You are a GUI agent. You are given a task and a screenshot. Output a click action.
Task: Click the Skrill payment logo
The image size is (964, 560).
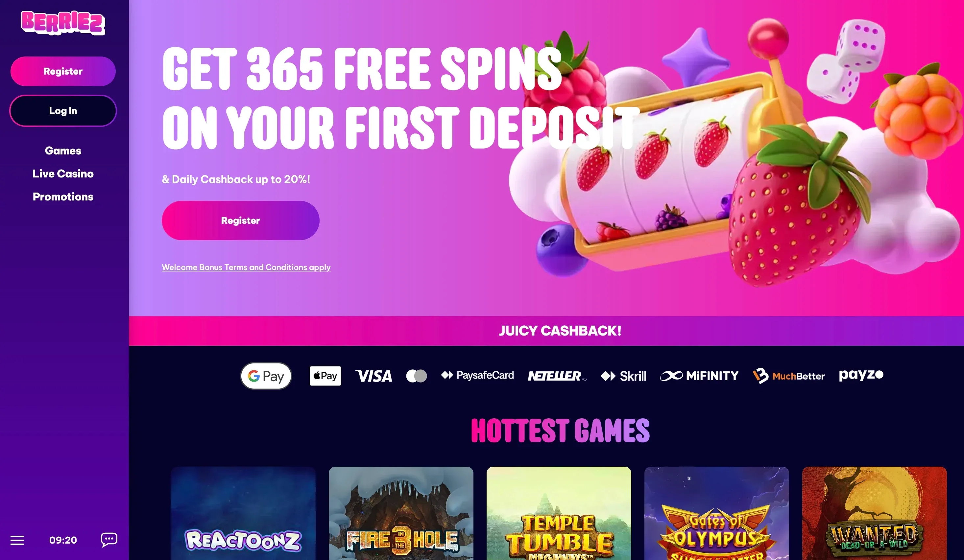click(623, 376)
